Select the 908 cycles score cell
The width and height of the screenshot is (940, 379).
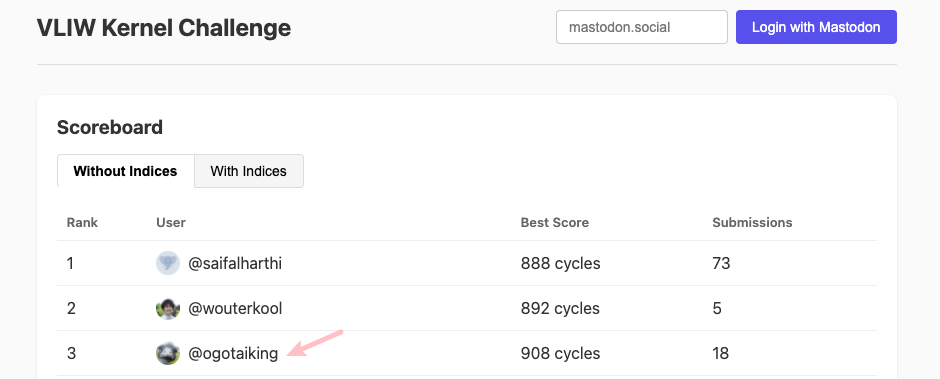(561, 353)
